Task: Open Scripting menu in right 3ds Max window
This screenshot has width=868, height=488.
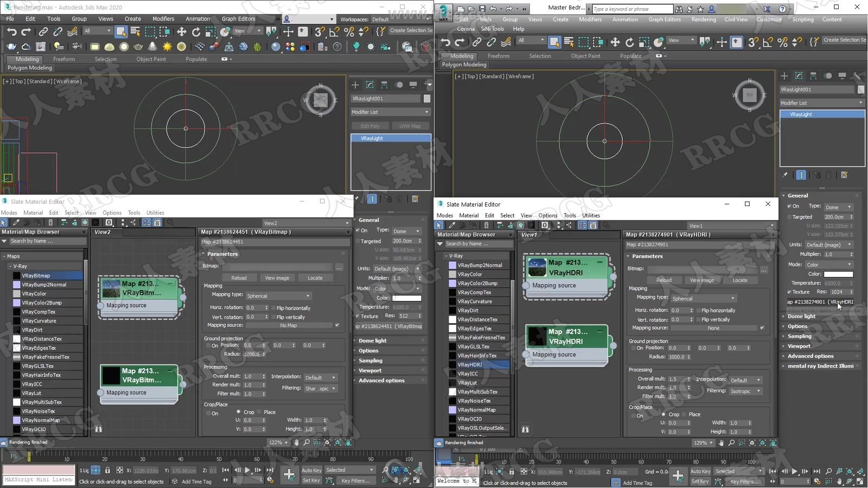Action: coord(802,19)
